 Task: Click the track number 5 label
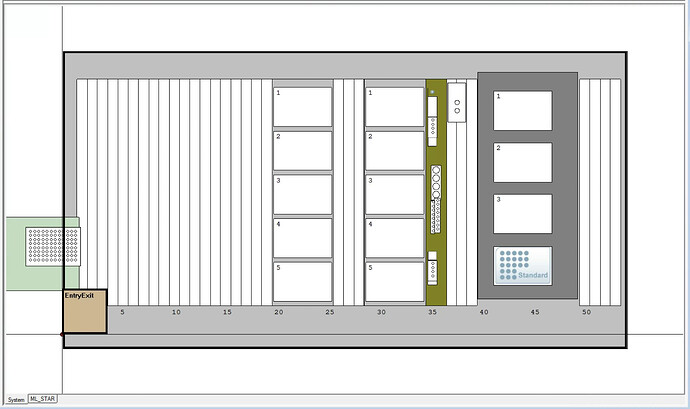[x=122, y=312]
